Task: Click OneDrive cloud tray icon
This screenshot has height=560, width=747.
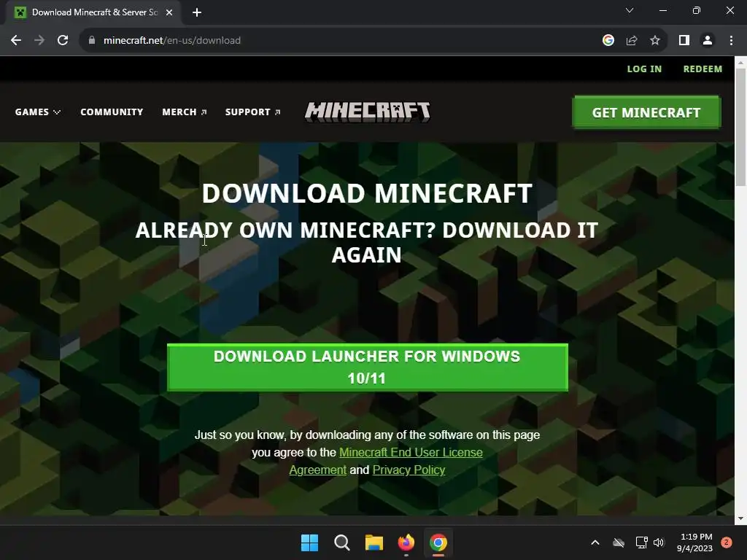Action: coord(619,542)
